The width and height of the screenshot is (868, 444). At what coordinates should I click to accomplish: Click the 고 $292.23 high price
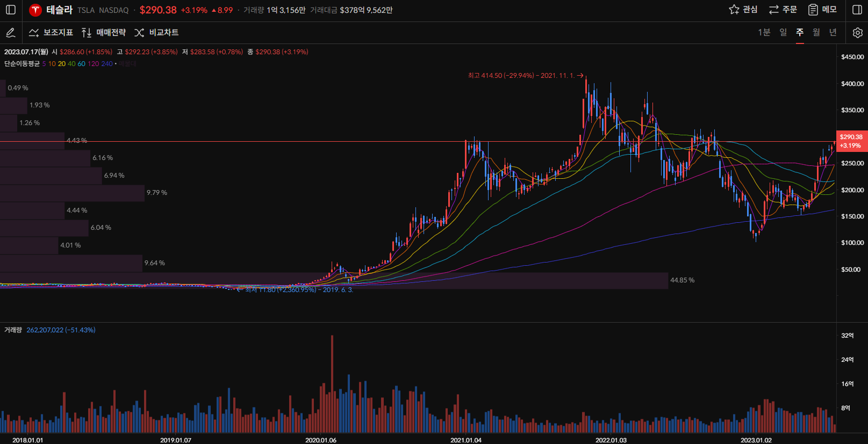[x=147, y=52]
